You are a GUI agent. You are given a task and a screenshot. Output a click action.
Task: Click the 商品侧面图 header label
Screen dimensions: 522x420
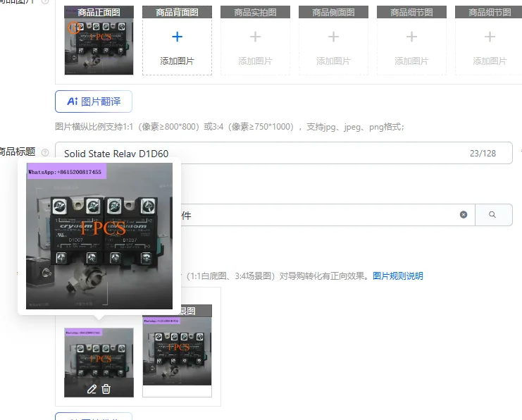334,12
